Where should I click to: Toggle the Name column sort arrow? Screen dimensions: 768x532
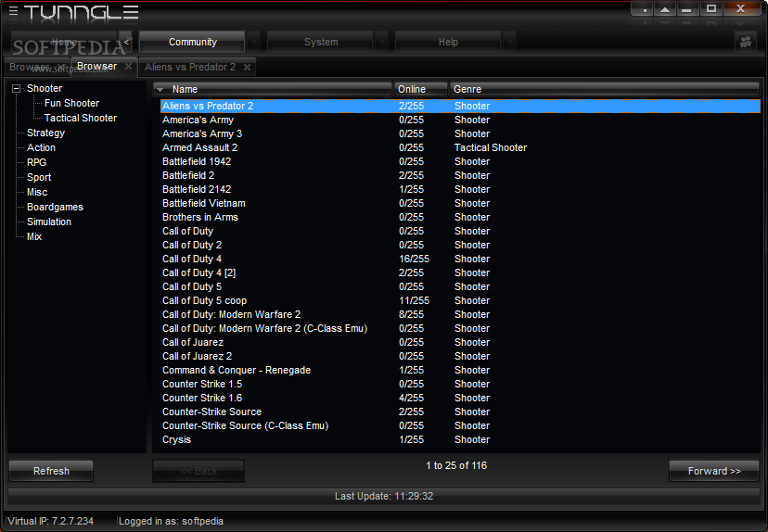160,90
